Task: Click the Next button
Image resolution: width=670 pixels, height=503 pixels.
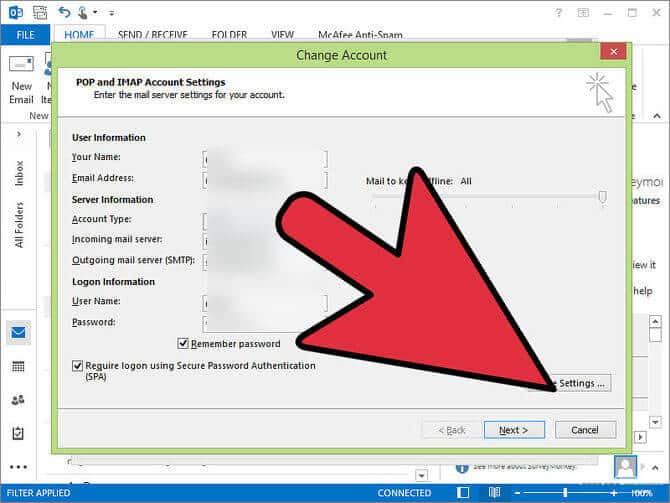Action: (513, 429)
